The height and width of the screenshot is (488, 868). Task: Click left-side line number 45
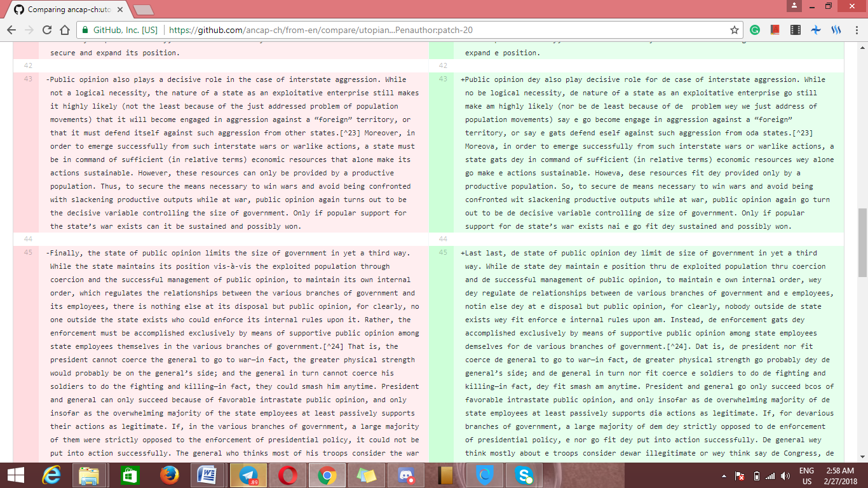coord(27,253)
